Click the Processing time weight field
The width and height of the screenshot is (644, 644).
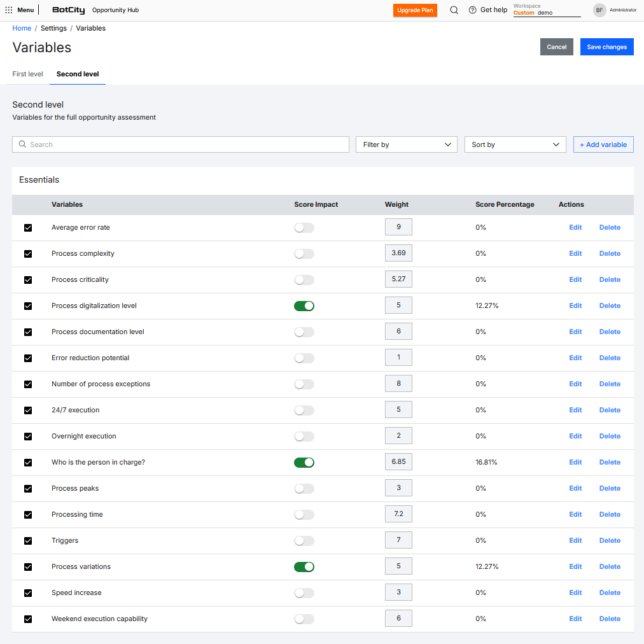398,514
